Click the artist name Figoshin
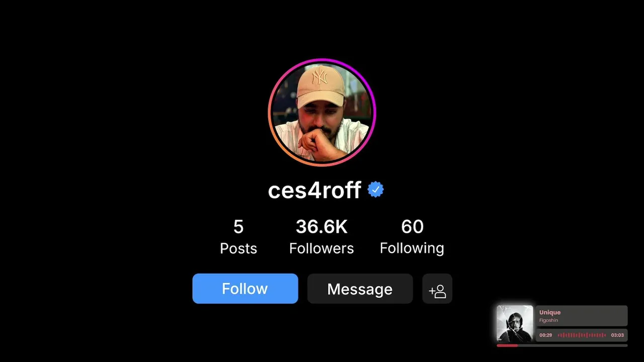The height and width of the screenshot is (362, 644). pyautogui.click(x=548, y=320)
